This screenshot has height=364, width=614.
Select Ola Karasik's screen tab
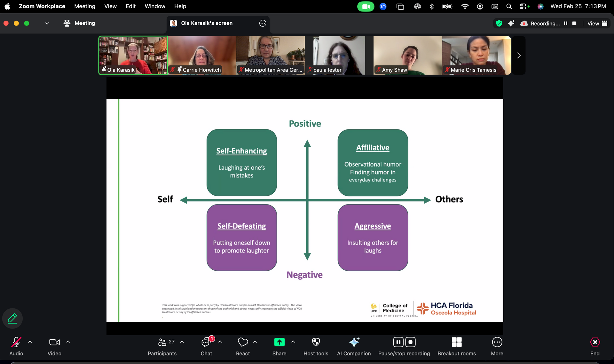click(207, 23)
